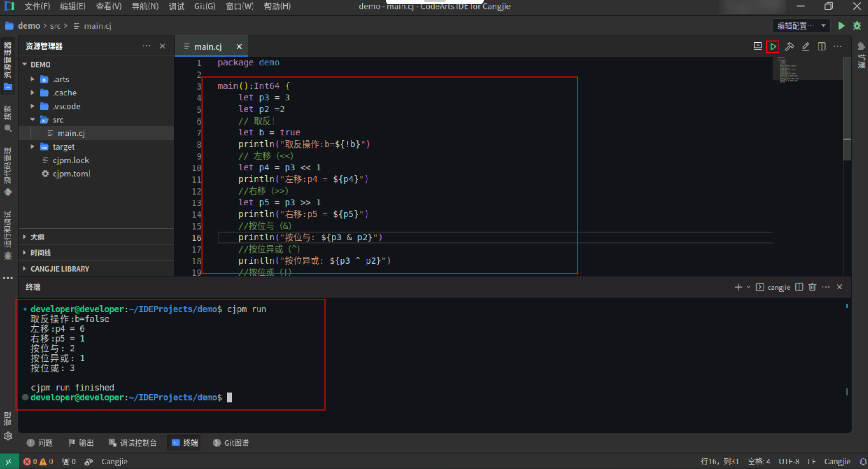Open editor more actions ellipsis
Image resolution: width=868 pixels, height=469 pixels.
click(x=838, y=46)
